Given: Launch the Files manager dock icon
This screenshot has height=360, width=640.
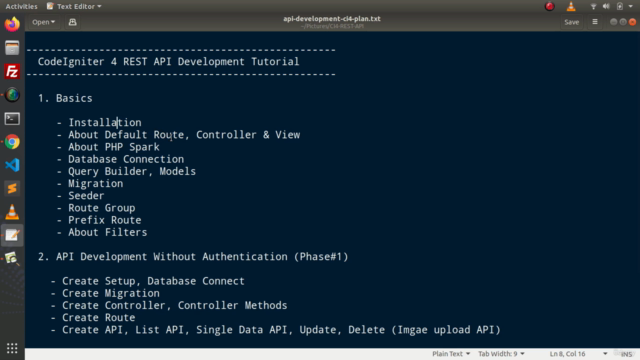Looking at the screenshot, I should click(12, 48).
